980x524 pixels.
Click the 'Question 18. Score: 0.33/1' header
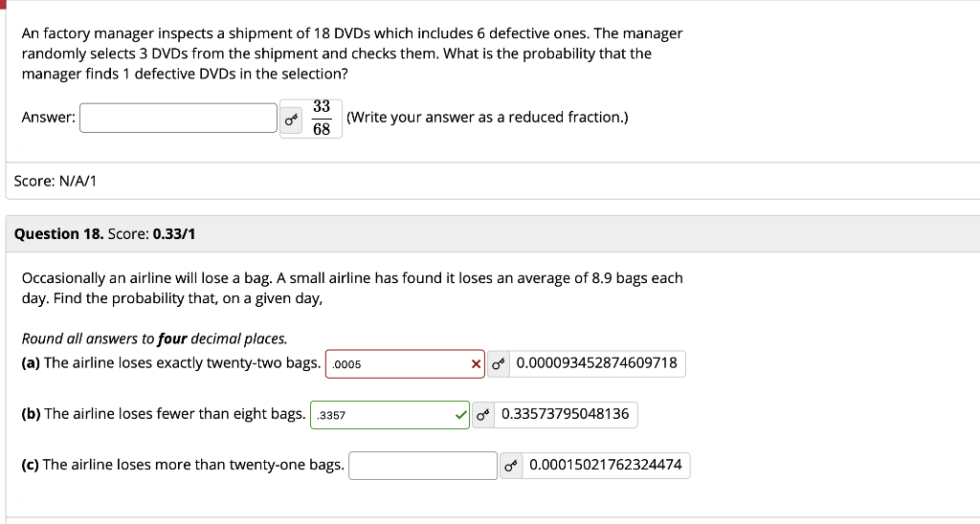point(104,234)
